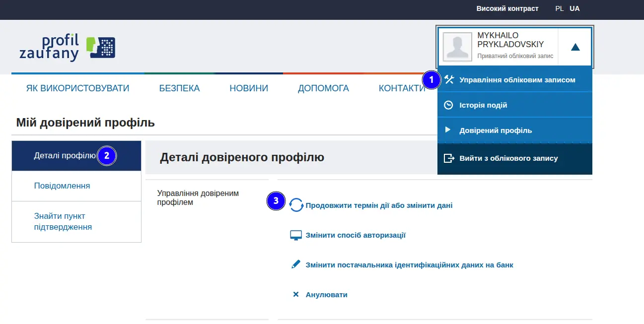
Task: Click the profil zaufany logo
Action: click(68, 48)
